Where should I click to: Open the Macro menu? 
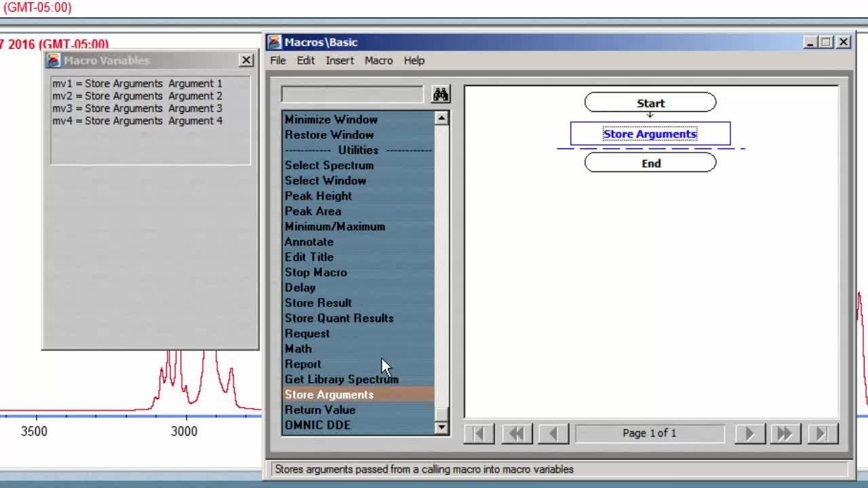(378, 60)
